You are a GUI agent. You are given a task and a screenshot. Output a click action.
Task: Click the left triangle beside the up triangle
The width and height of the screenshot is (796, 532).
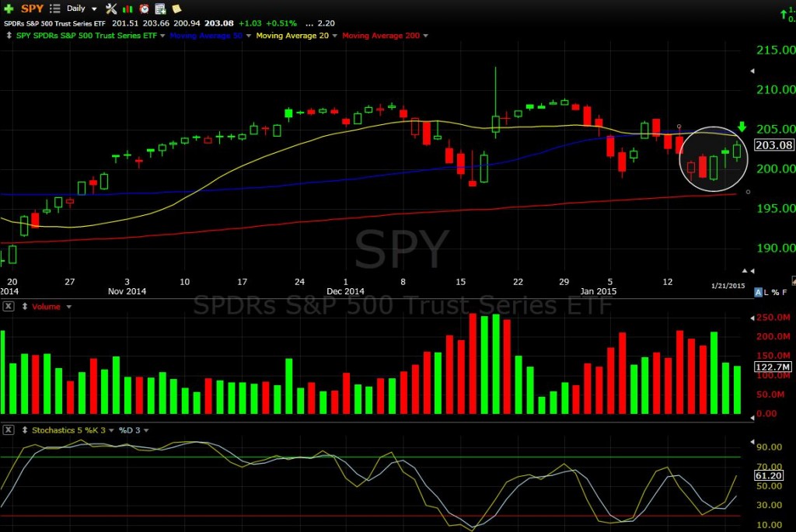752,271
